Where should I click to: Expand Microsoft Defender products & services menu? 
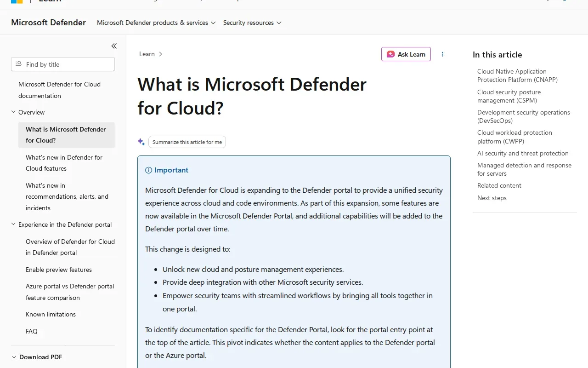click(156, 23)
